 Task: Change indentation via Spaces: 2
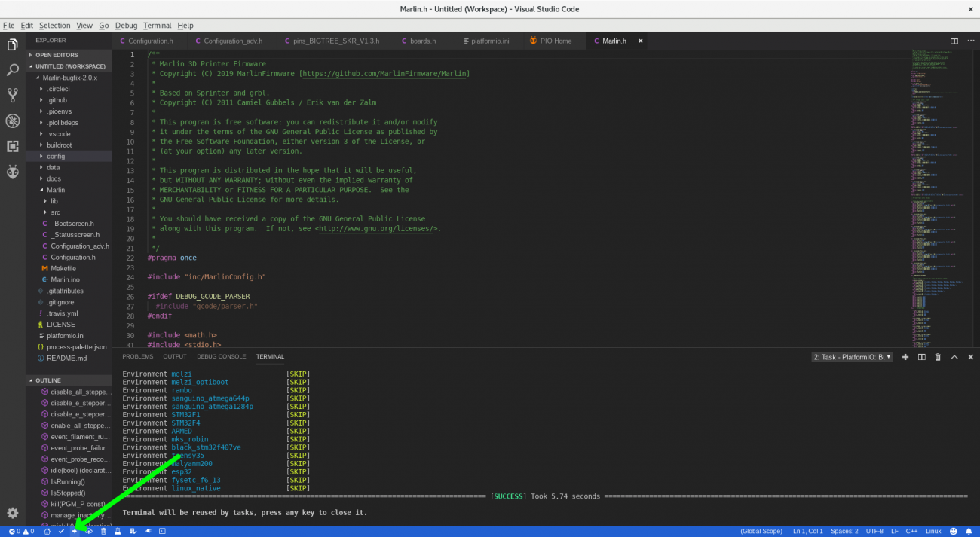pos(844,531)
